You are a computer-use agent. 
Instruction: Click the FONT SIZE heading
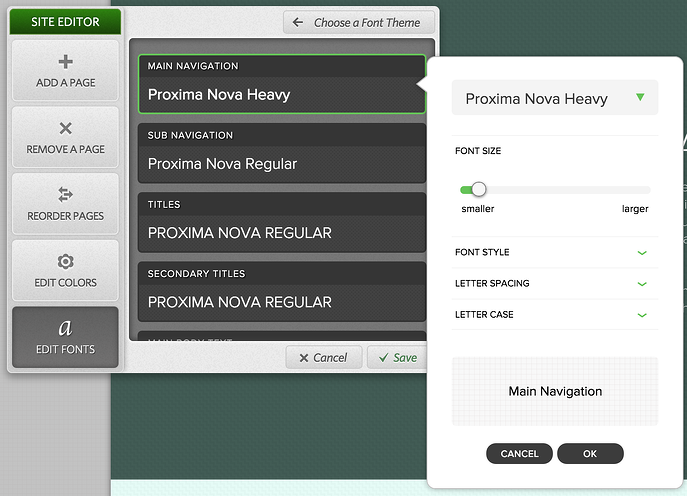pos(478,151)
